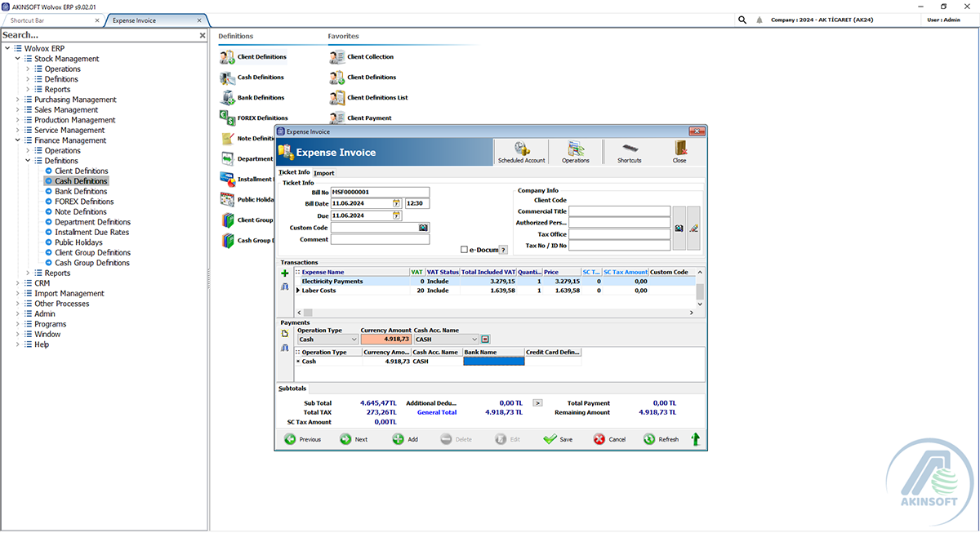Click the Payments search binoculars icon
980x533 pixels.
click(x=285, y=348)
